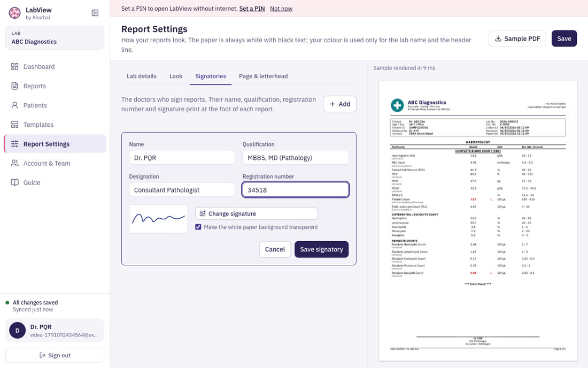
Task: Click the green sync status dot
Action: [7, 302]
